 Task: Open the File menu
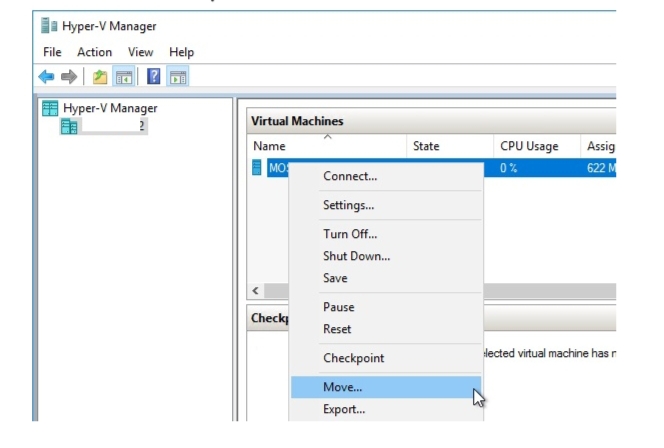[52, 52]
